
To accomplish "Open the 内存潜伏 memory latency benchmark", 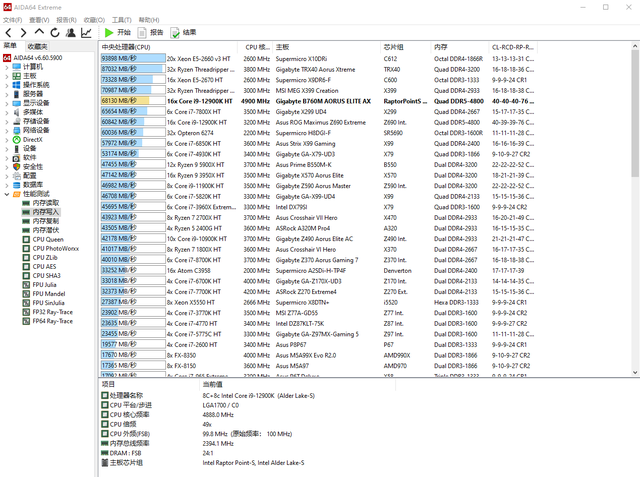I will [41, 230].
